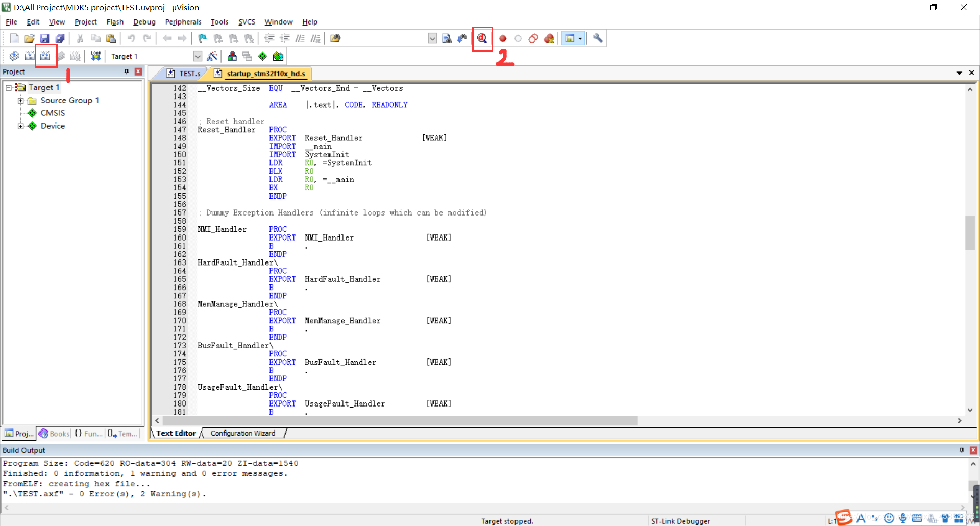Click the microphone icon in IME bar
The height and width of the screenshot is (526, 980).
pyautogui.click(x=903, y=518)
